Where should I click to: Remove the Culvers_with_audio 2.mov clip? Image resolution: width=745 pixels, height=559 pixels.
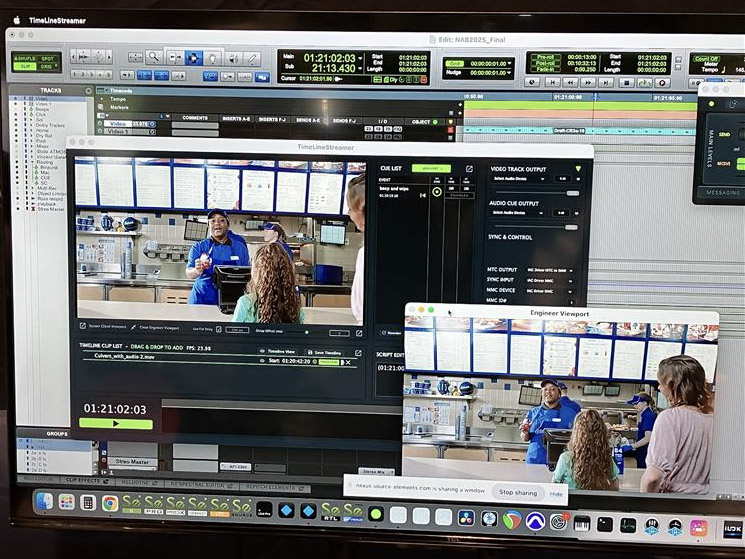(x=348, y=363)
